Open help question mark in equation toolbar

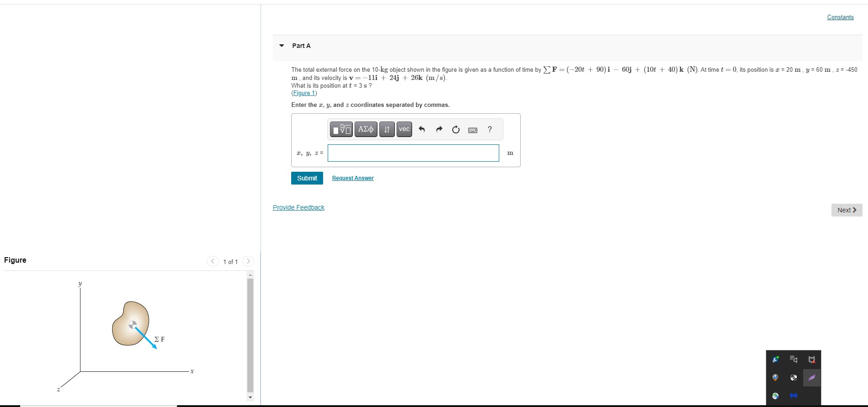click(490, 129)
